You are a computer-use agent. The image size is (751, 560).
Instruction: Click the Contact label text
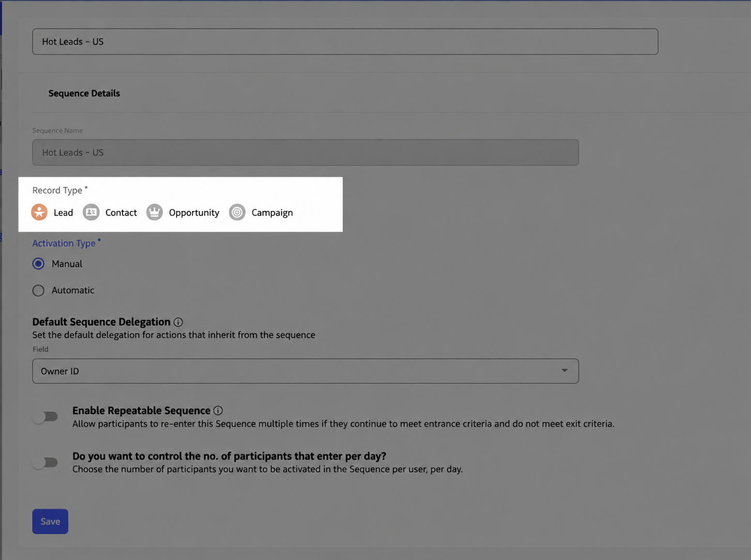[121, 213]
